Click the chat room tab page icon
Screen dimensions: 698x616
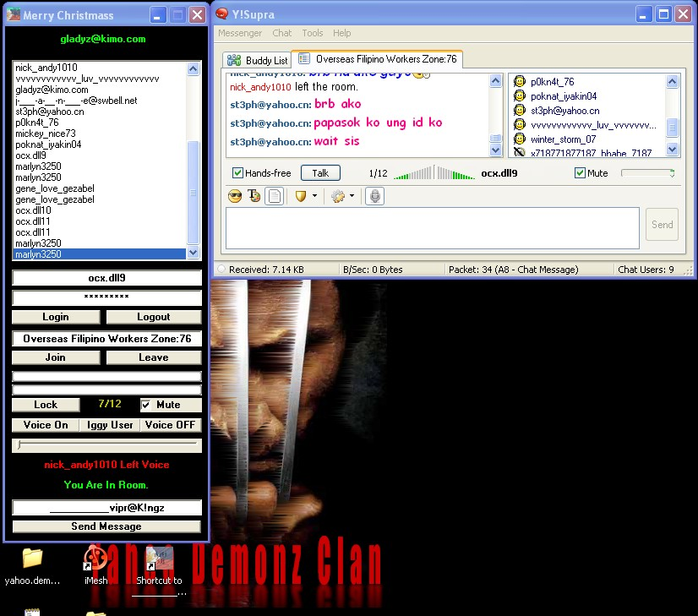pyautogui.click(x=304, y=59)
